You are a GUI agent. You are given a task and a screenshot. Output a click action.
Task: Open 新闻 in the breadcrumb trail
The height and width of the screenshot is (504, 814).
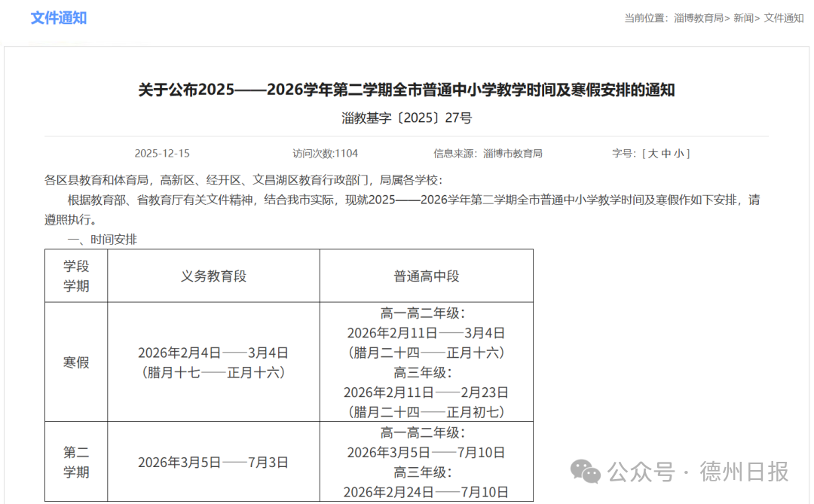[744, 18]
